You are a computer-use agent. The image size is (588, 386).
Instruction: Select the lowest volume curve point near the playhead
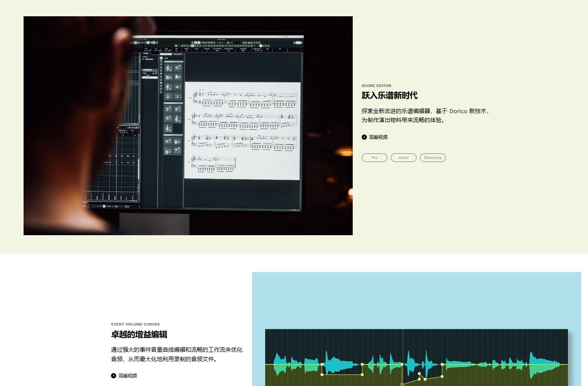tap(402, 384)
